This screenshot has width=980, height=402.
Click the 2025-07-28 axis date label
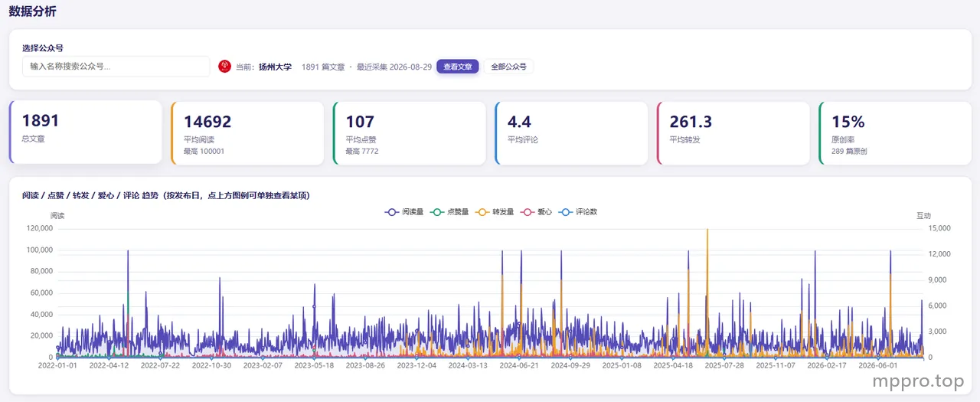[x=724, y=366]
